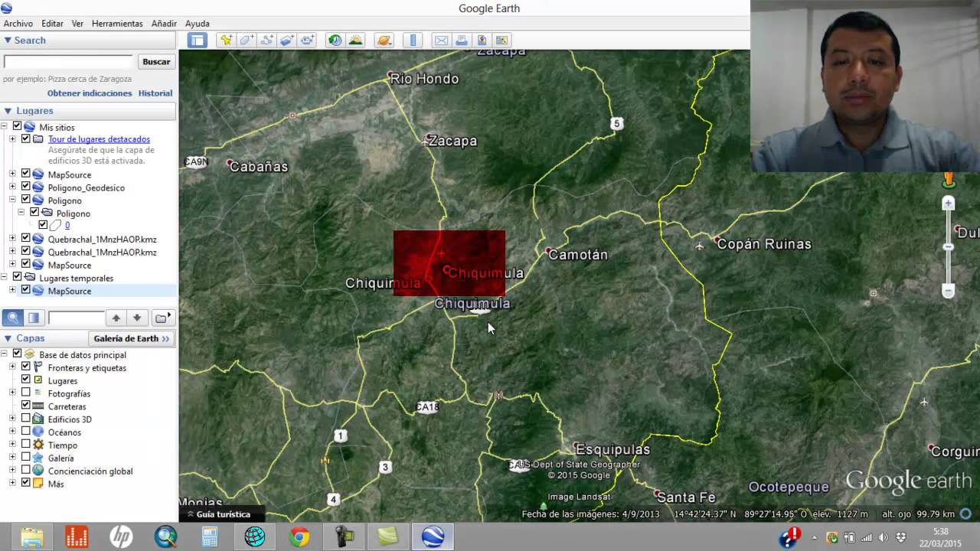Click the zoom slider handle on map
Screen dimensions: 980x551
click(948, 247)
